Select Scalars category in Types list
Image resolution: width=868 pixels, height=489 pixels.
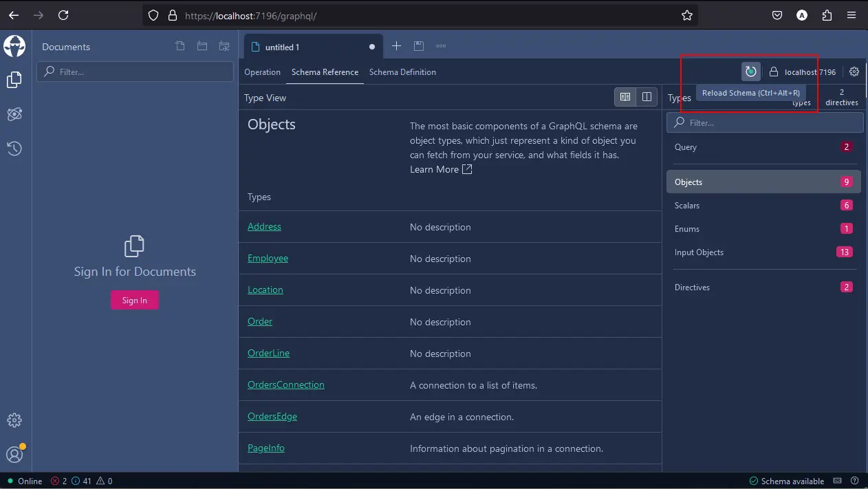pos(763,206)
